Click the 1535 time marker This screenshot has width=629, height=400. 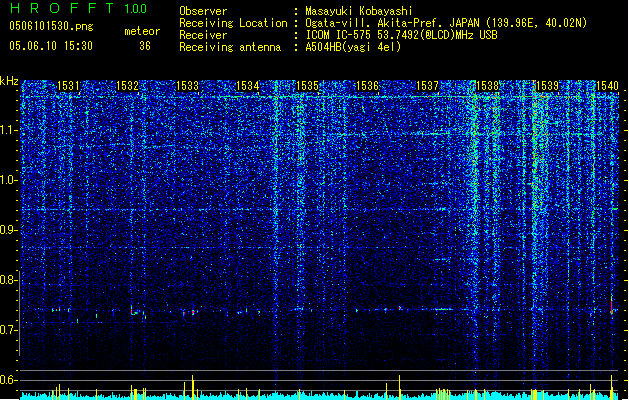coord(307,86)
